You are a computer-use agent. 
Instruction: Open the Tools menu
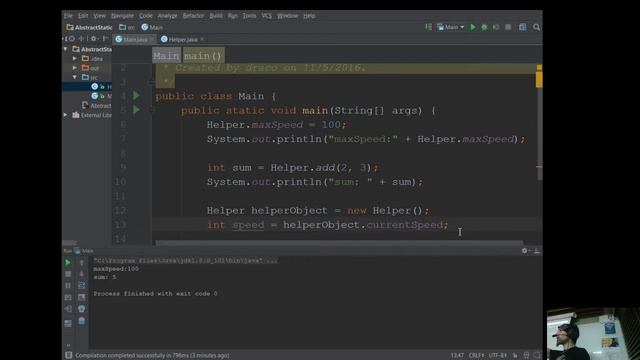tap(249, 16)
